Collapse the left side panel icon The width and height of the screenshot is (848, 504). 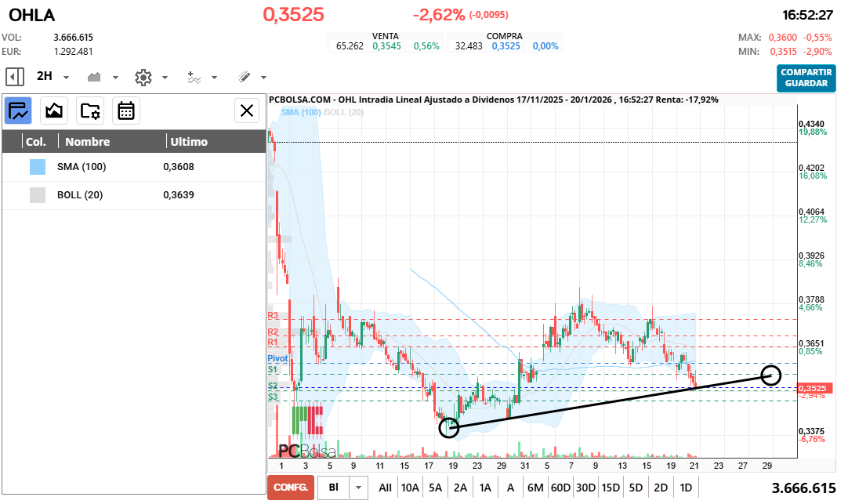(14, 77)
